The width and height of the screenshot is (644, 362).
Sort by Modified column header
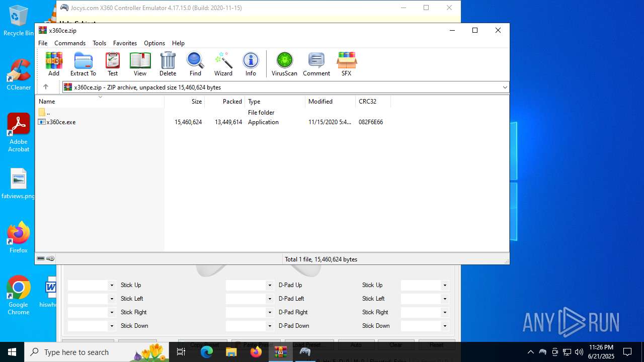(x=331, y=102)
